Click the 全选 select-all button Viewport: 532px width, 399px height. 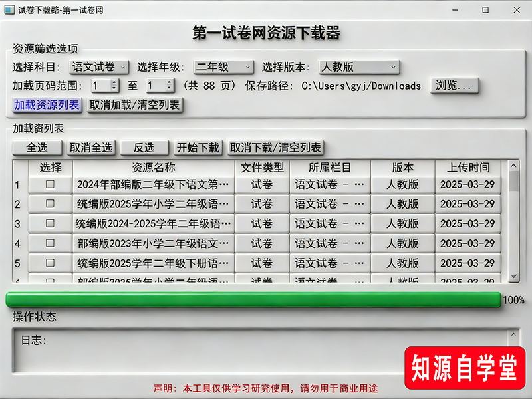point(37,147)
